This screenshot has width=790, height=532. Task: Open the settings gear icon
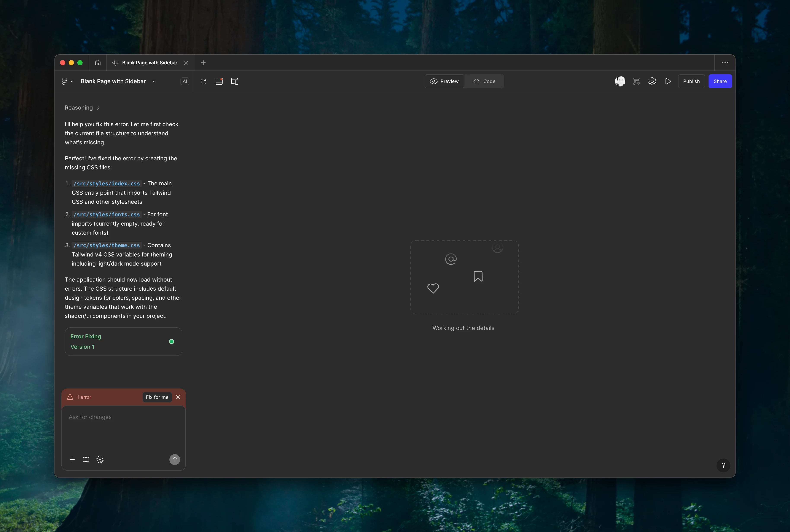(652, 81)
